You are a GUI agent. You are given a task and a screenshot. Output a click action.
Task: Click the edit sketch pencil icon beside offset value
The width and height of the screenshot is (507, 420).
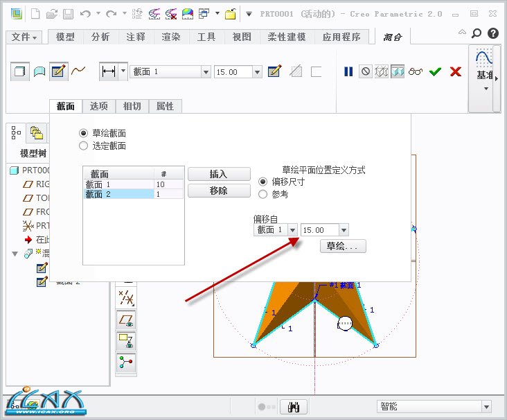(274, 71)
